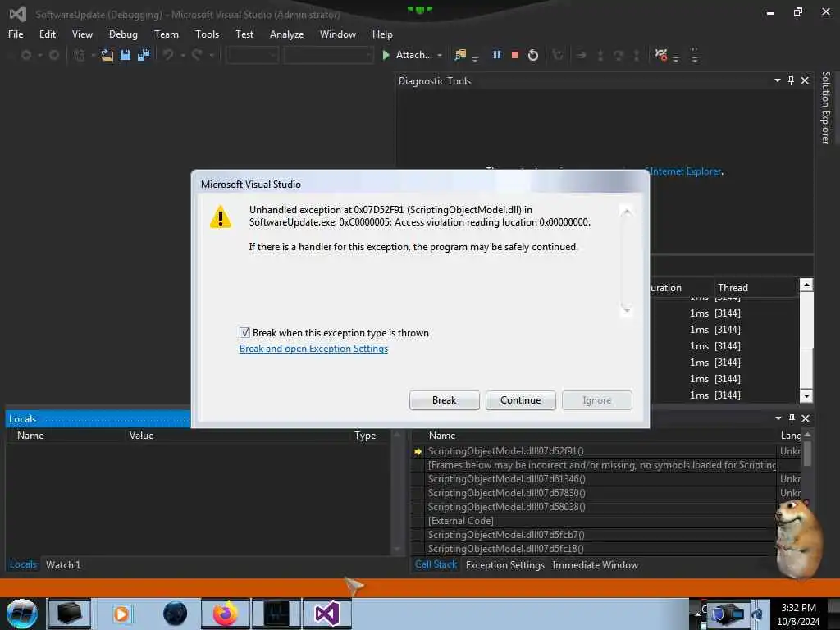This screenshot has width=840, height=630.
Task: Open the solution platforms combo box
Action: (x=328, y=55)
